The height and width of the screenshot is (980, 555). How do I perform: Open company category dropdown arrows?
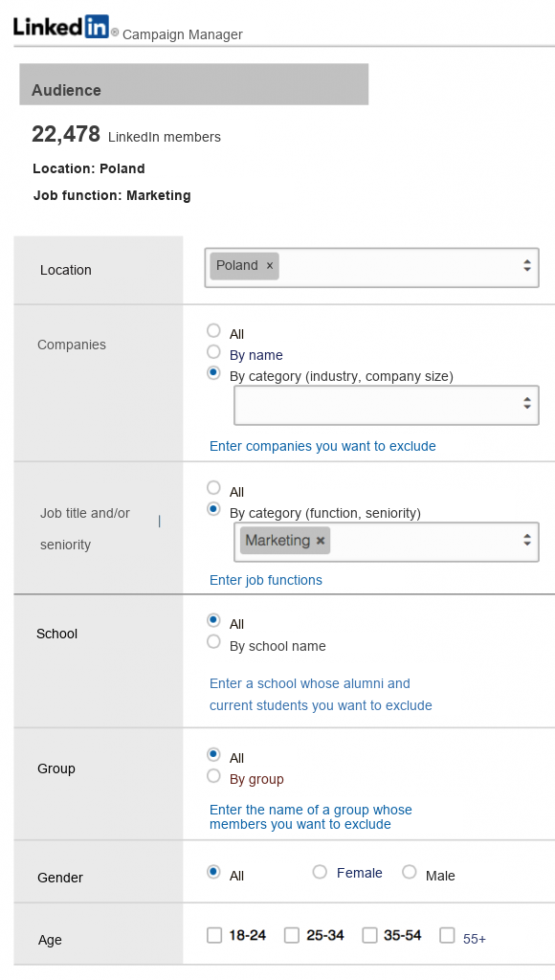coord(527,403)
